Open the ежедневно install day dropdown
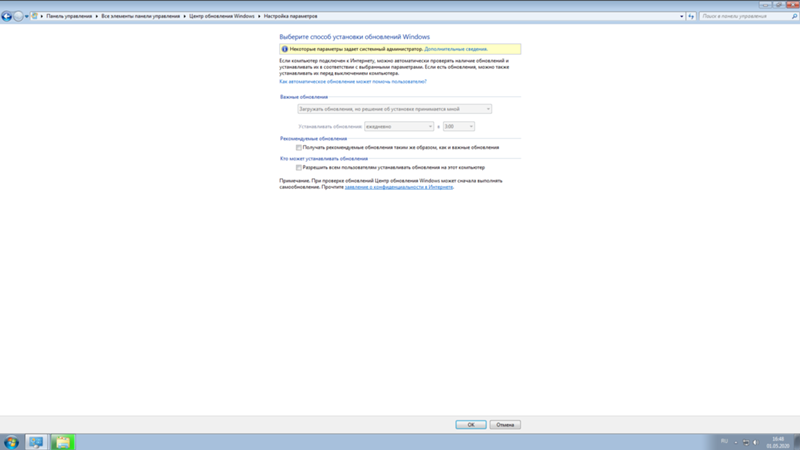 (399, 127)
